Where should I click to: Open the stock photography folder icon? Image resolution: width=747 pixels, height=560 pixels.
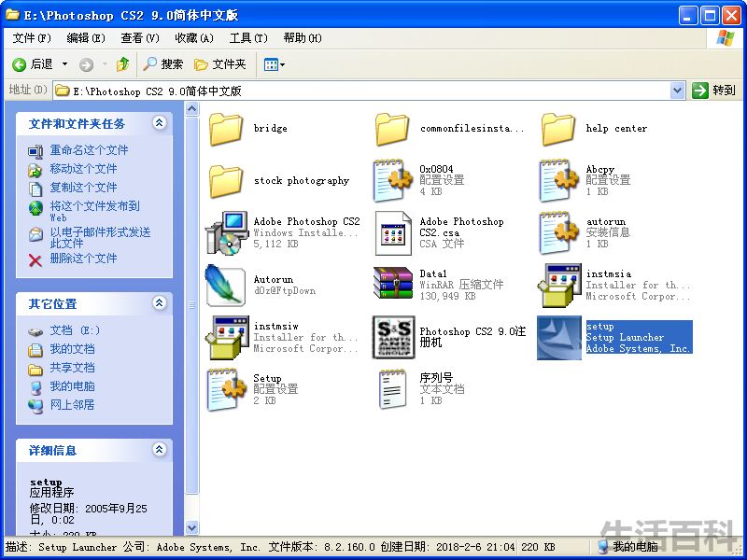226,181
